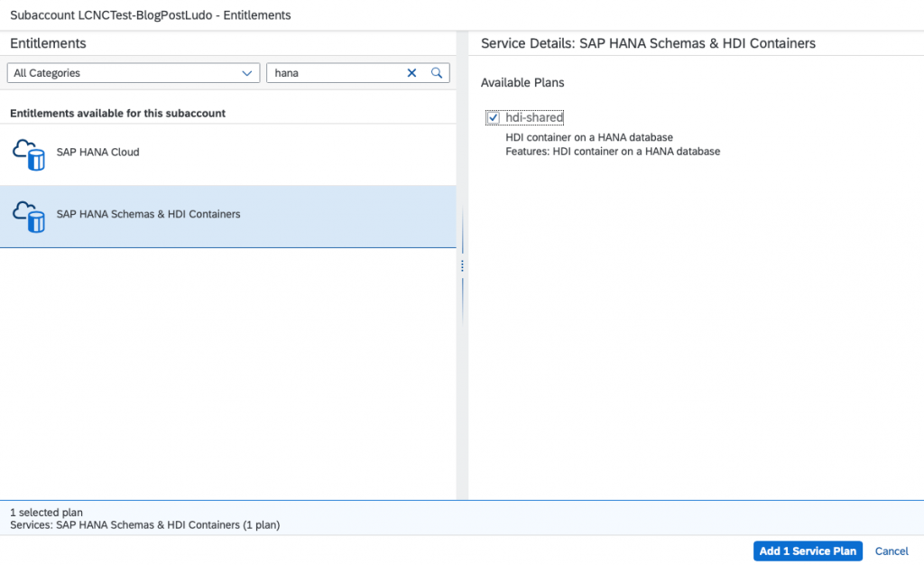Click the Available Plans heading
The image size is (924, 565).
pyautogui.click(x=522, y=83)
